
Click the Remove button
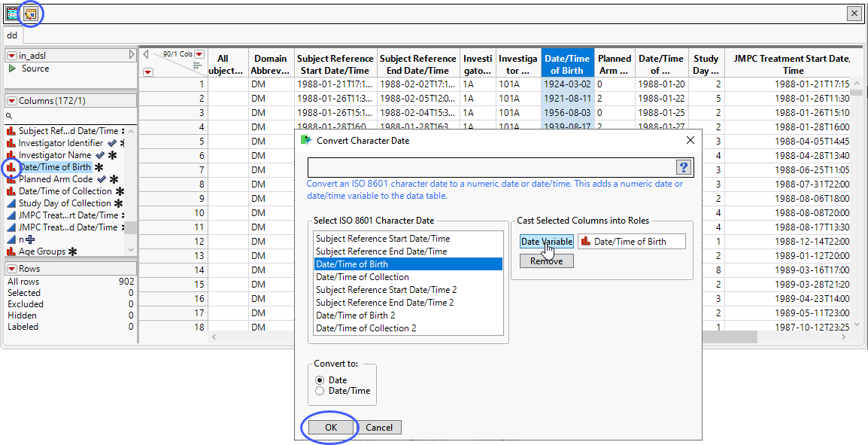click(546, 261)
